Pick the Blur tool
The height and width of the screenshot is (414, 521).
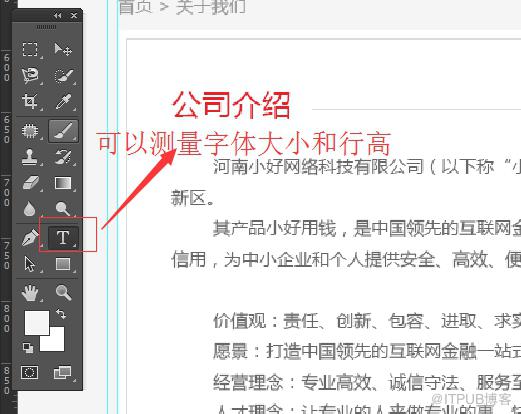pos(30,209)
